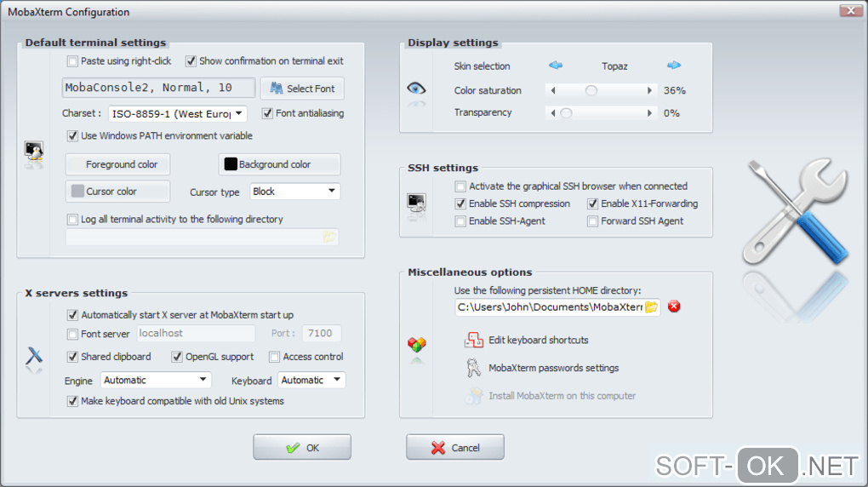Click the Topaz skin name
Screen dimensions: 868x487
pos(614,66)
